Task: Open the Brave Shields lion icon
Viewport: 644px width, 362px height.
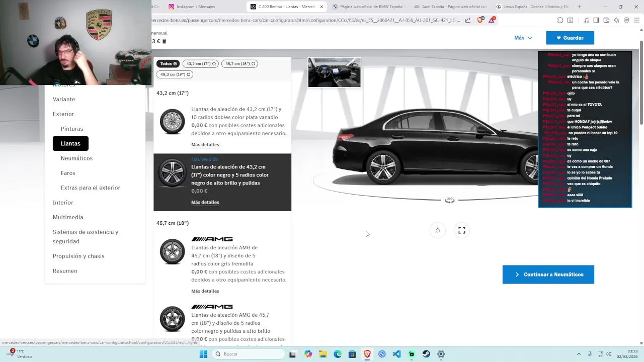Action: pyautogui.click(x=480, y=20)
